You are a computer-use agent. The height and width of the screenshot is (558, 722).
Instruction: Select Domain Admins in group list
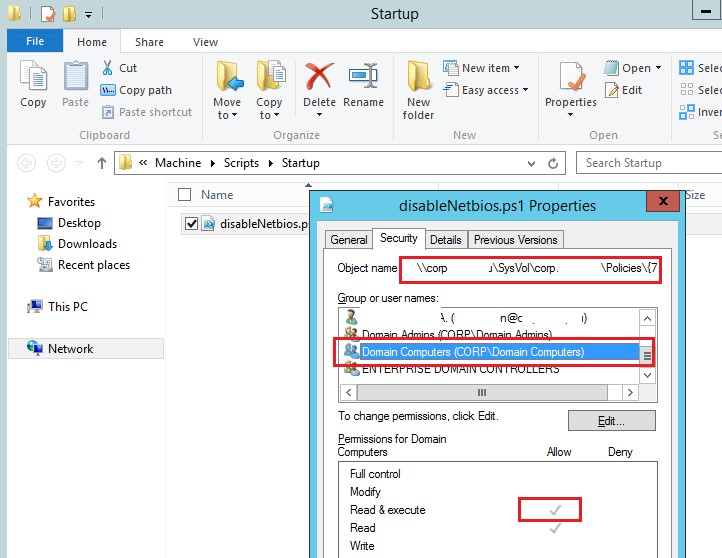coord(456,334)
